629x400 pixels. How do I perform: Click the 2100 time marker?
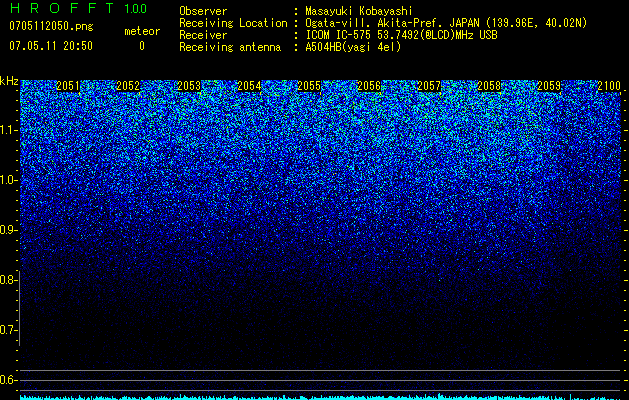pos(609,86)
